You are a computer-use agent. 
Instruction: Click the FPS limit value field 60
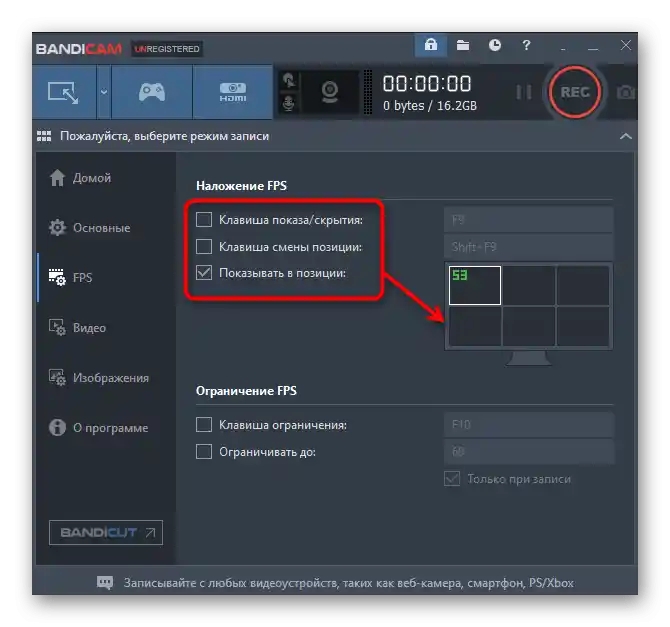tap(529, 451)
